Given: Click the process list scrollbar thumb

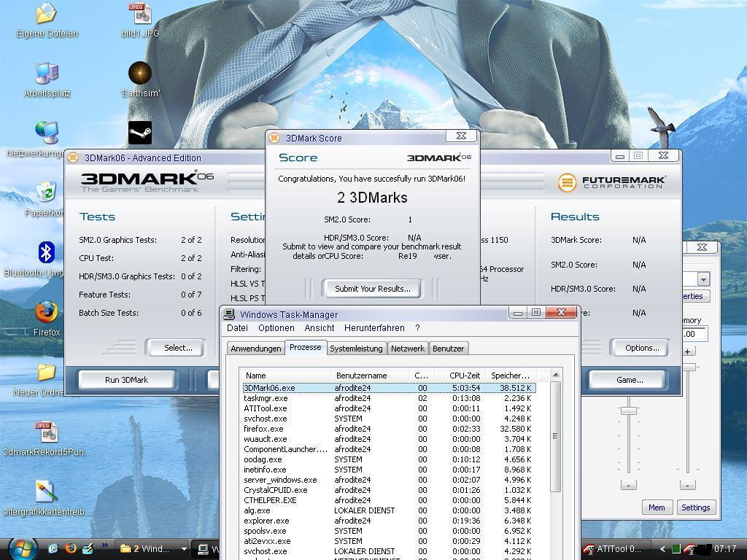Looking at the screenshot, I should point(555,436).
